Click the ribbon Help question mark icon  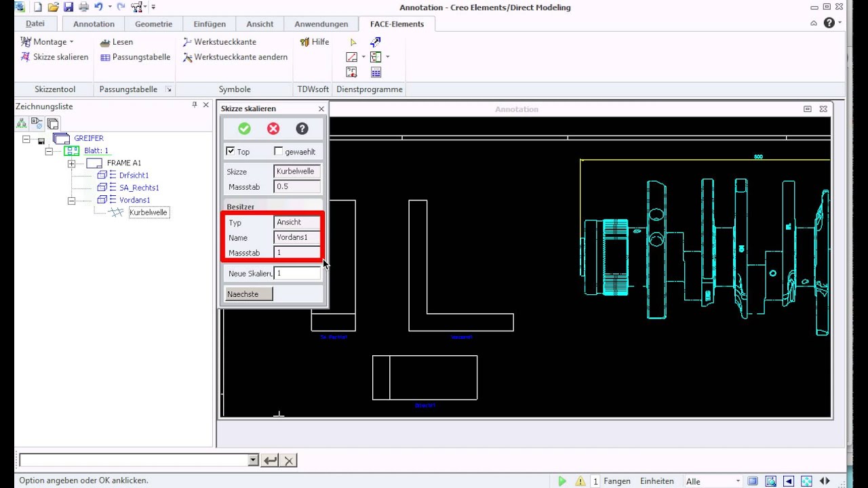(829, 23)
